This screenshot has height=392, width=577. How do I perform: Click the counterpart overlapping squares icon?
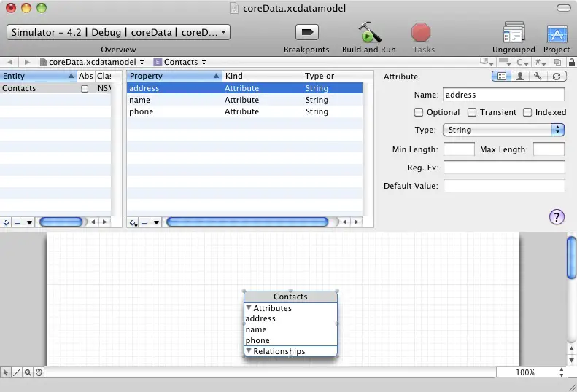(557, 62)
